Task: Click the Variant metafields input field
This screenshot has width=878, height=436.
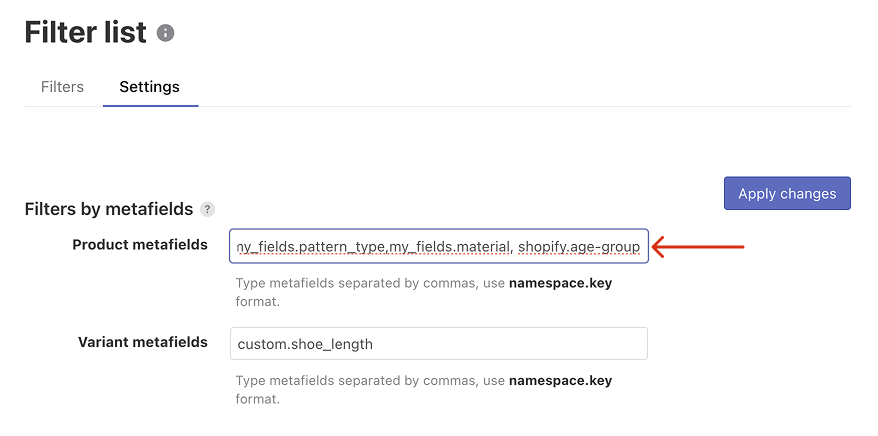Action: coord(439,344)
